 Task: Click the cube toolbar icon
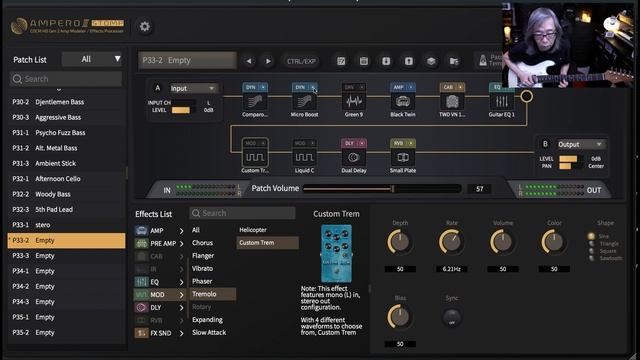(x=431, y=61)
